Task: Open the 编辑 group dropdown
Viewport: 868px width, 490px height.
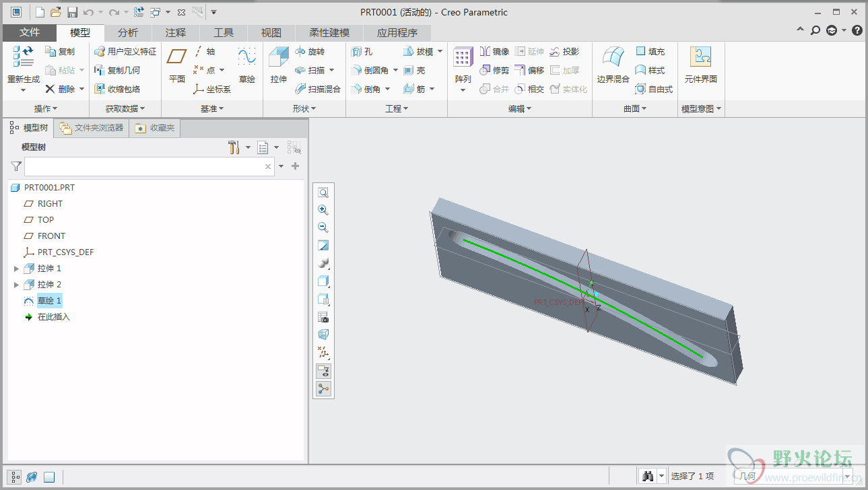Action: coord(520,108)
